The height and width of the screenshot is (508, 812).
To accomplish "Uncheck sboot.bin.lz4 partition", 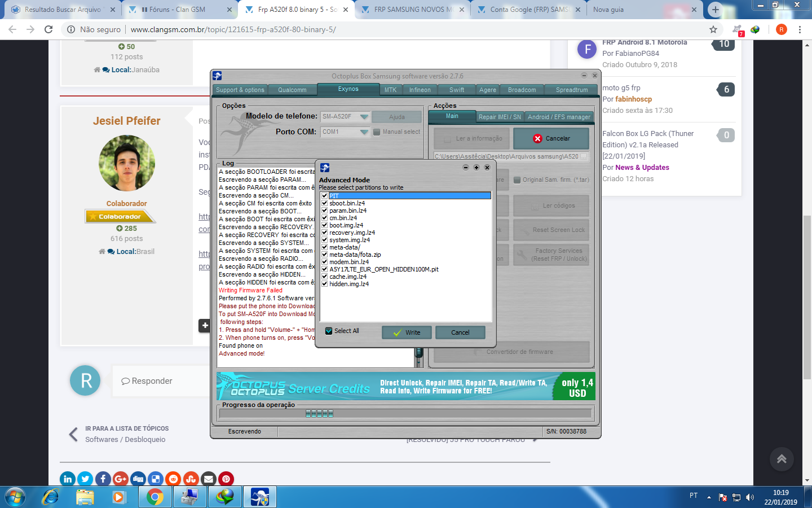I will coord(324,203).
